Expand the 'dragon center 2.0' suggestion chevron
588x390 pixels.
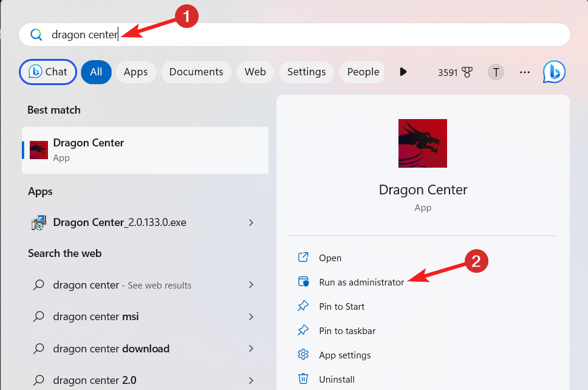click(x=251, y=380)
